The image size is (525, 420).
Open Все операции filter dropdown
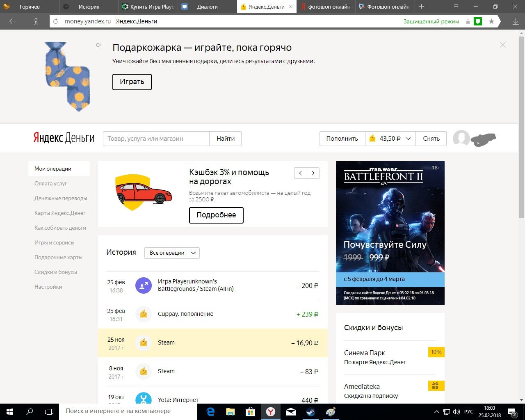172,253
